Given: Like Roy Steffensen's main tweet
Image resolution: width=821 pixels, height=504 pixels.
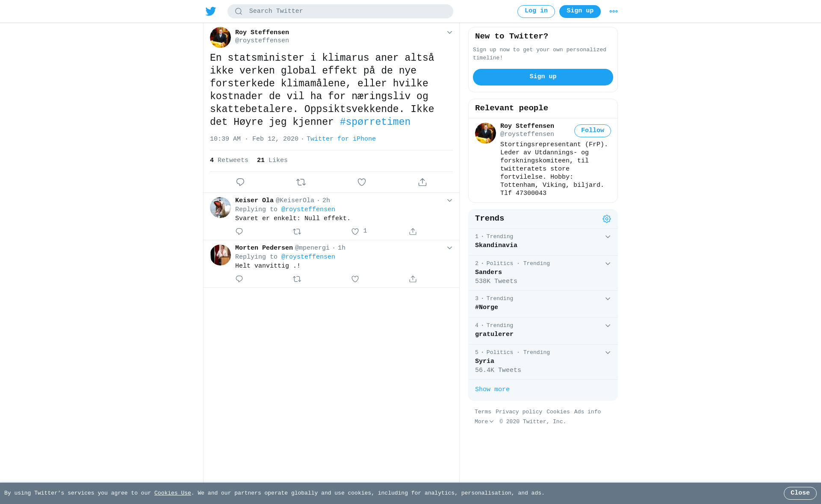Looking at the screenshot, I should pos(362,182).
